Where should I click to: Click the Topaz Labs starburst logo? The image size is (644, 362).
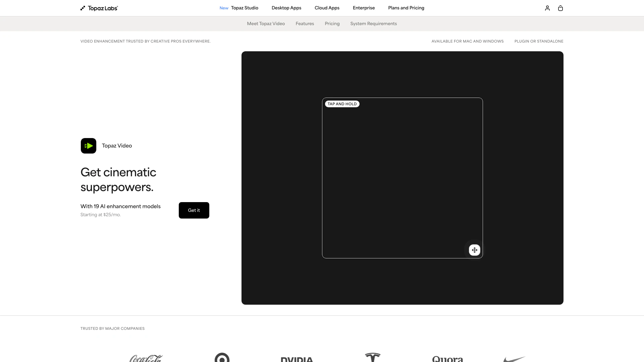coord(83,8)
